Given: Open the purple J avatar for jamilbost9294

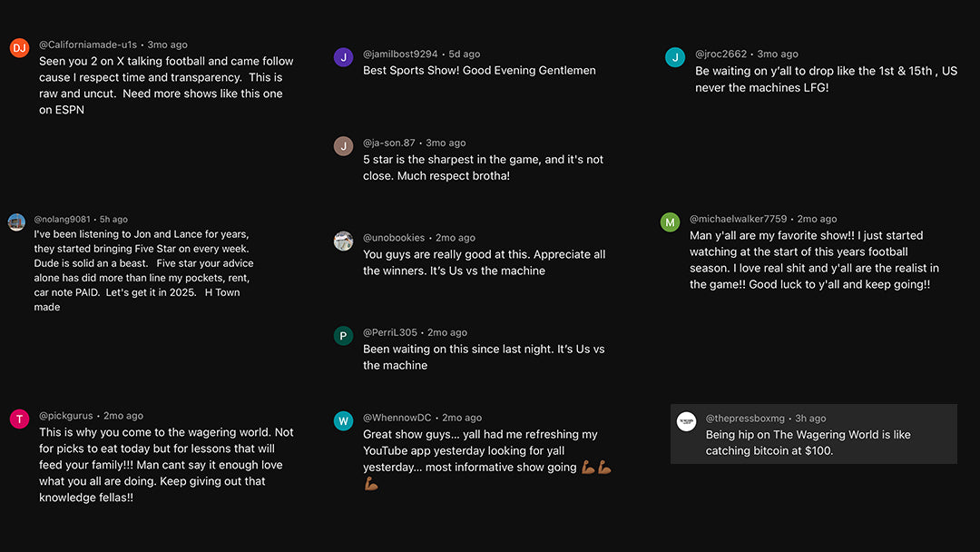Looking at the screenshot, I should [x=343, y=57].
